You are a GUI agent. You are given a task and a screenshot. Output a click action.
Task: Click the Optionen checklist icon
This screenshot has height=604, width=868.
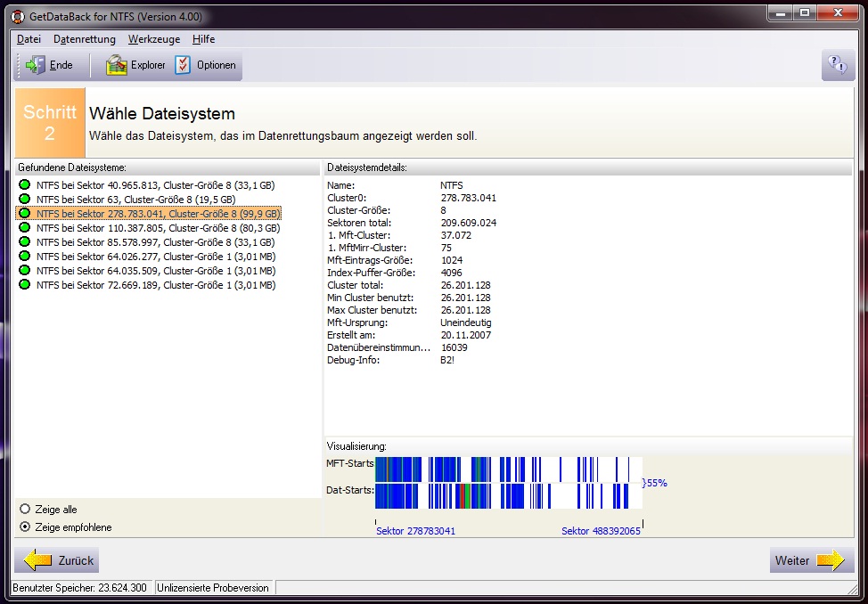point(183,65)
